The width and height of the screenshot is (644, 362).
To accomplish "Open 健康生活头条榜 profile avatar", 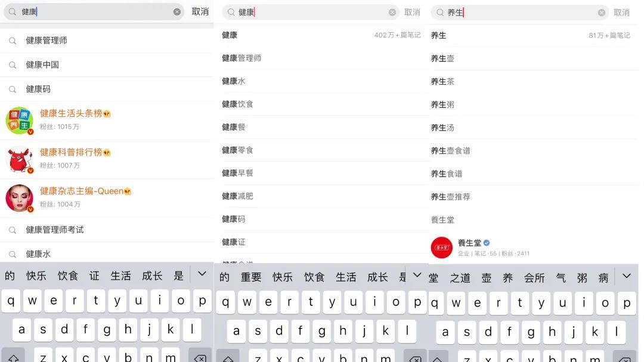I will [x=19, y=120].
